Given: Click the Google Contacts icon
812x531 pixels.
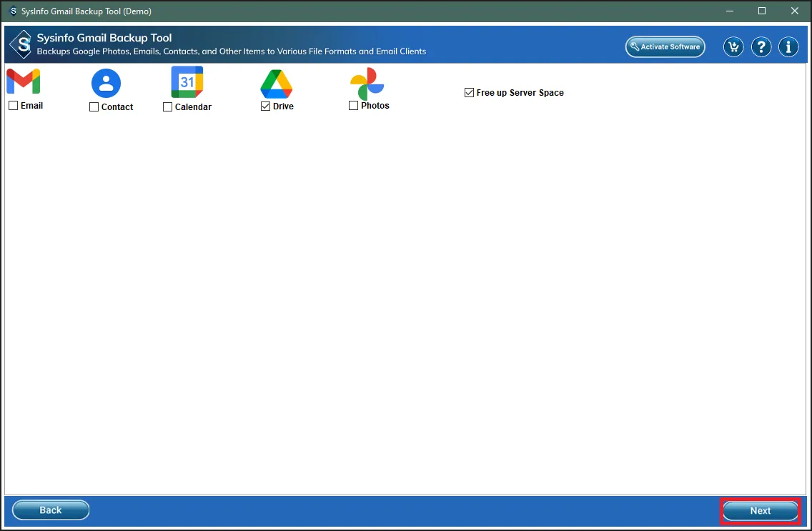Looking at the screenshot, I should coord(107,83).
